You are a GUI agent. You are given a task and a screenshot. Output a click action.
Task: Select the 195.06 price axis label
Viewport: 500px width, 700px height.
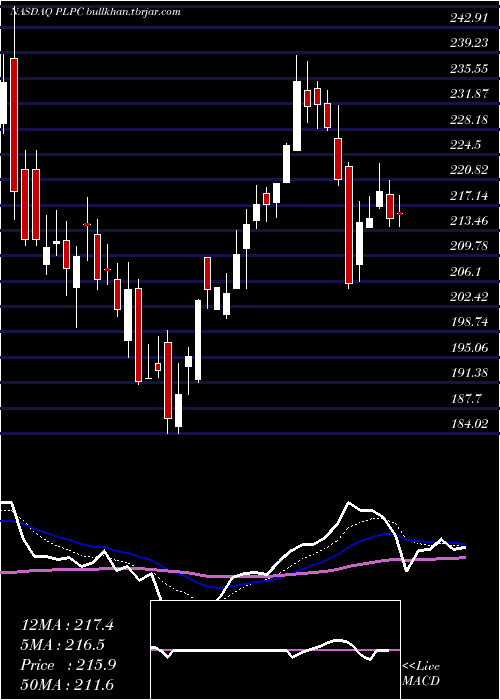[469, 347]
